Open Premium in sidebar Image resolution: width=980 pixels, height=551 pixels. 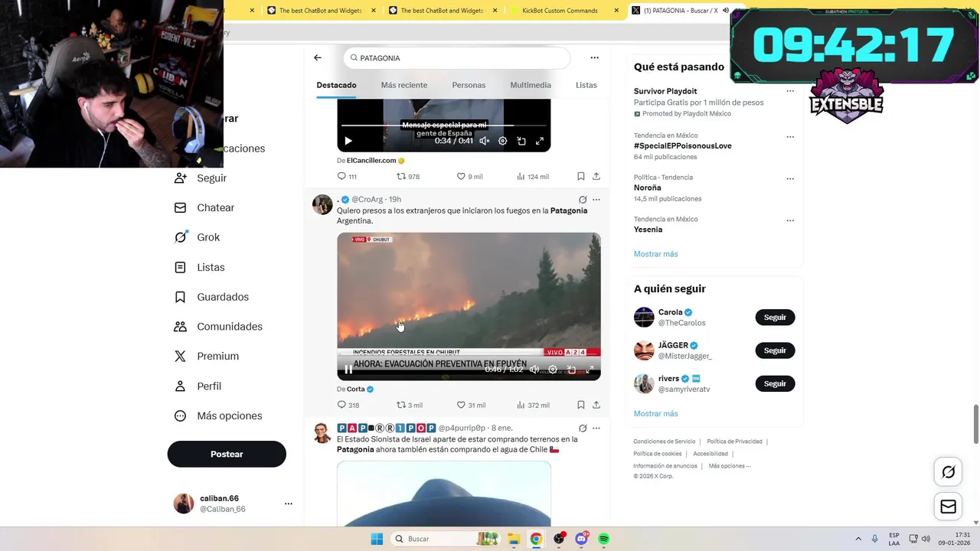[x=207, y=356]
